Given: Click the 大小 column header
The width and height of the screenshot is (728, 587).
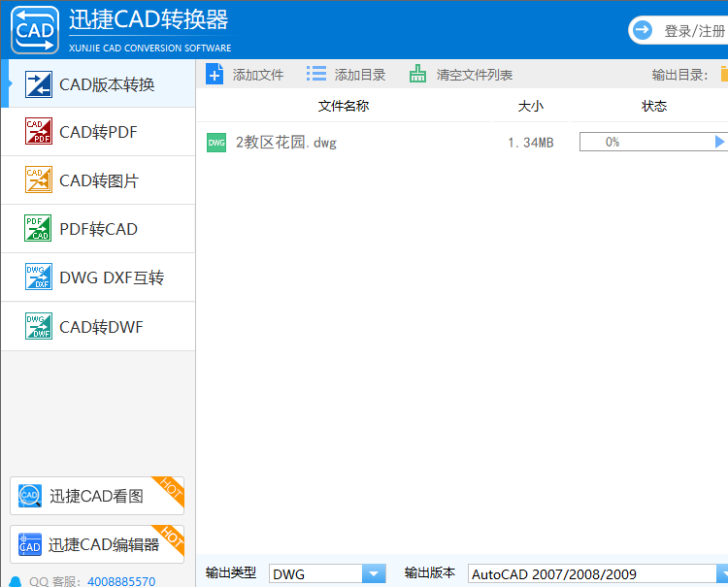Looking at the screenshot, I should point(531,106).
